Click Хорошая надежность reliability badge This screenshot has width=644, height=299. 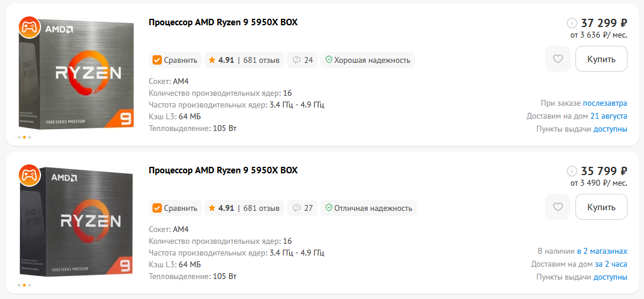[368, 60]
